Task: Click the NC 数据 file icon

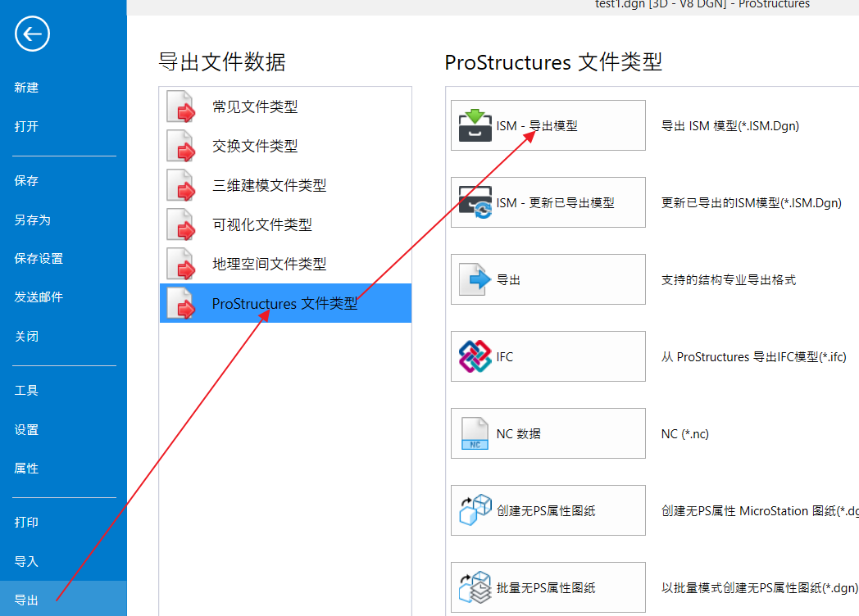Action: 475,433
